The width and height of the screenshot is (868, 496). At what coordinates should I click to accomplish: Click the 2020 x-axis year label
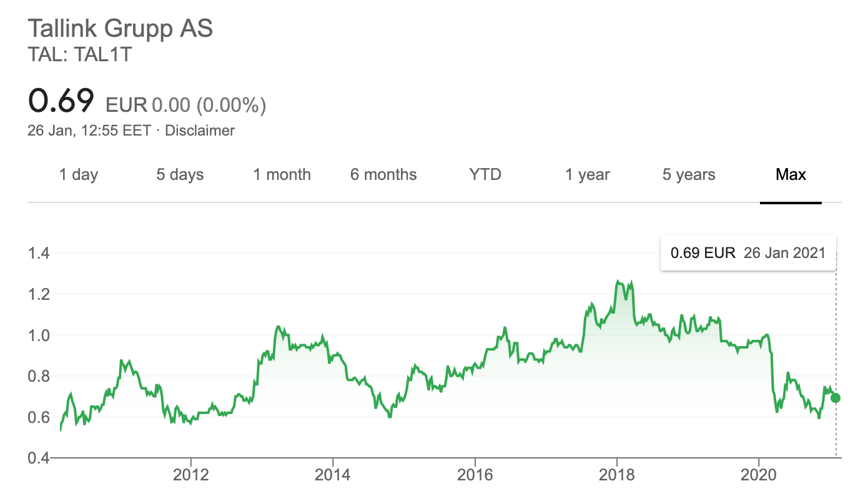click(758, 475)
